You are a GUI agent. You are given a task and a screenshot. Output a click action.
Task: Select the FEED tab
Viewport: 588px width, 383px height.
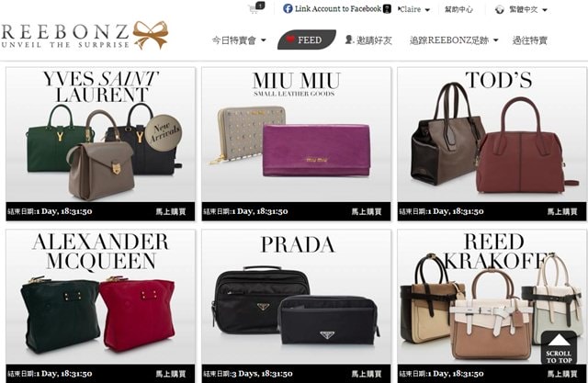coord(306,39)
